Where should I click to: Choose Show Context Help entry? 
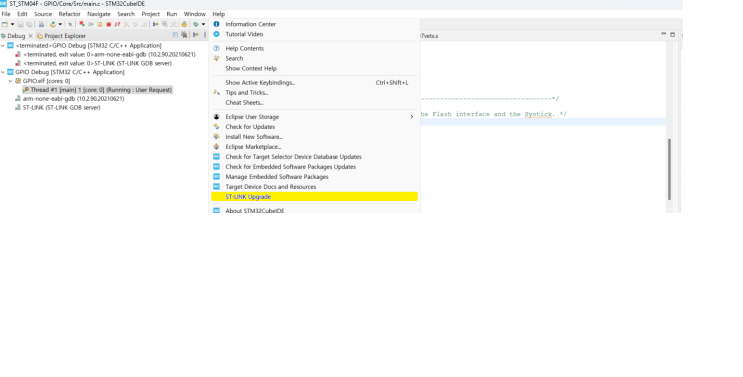point(314,68)
